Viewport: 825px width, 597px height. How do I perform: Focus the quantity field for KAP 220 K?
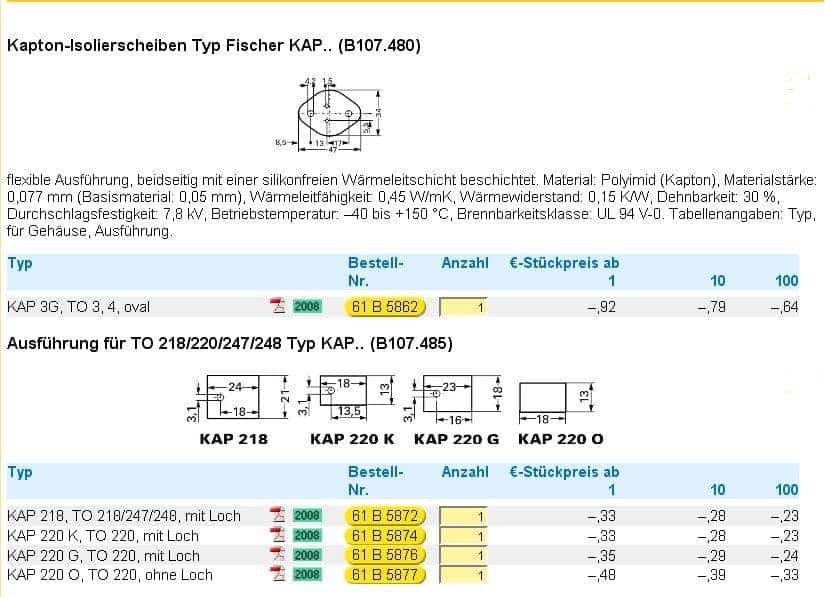coord(464,536)
